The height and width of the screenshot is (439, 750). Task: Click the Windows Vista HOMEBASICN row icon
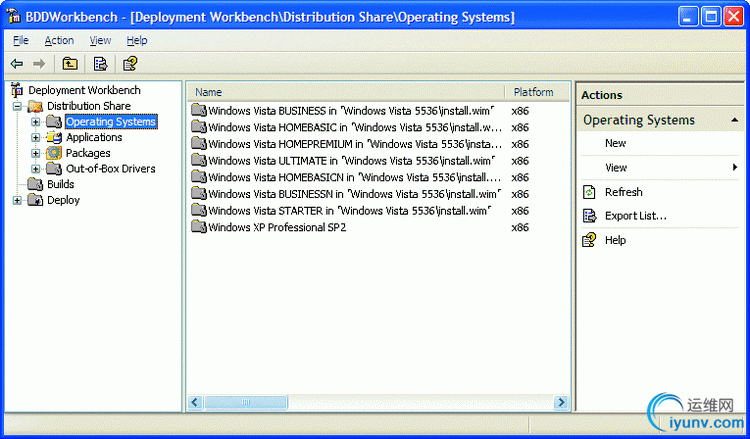click(199, 177)
